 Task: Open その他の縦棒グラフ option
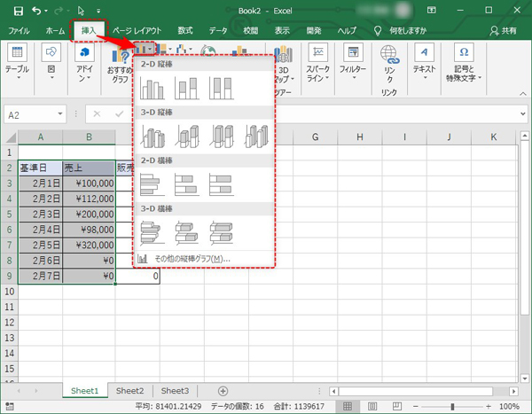(191, 258)
